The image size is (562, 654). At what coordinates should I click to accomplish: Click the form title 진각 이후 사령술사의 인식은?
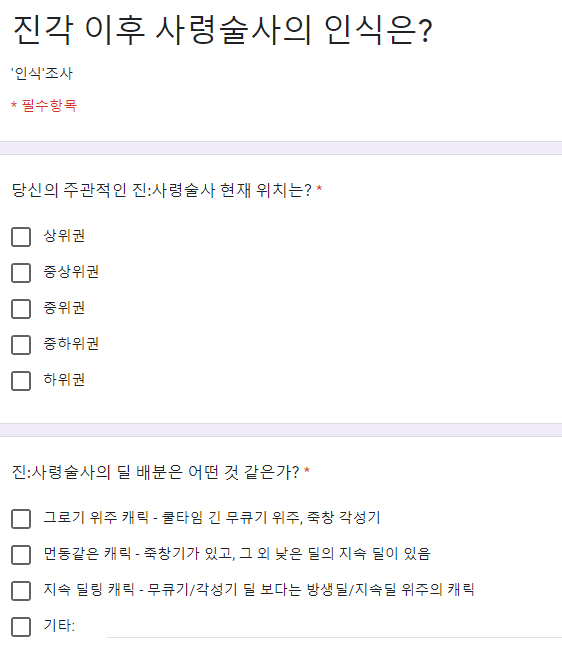tap(223, 30)
